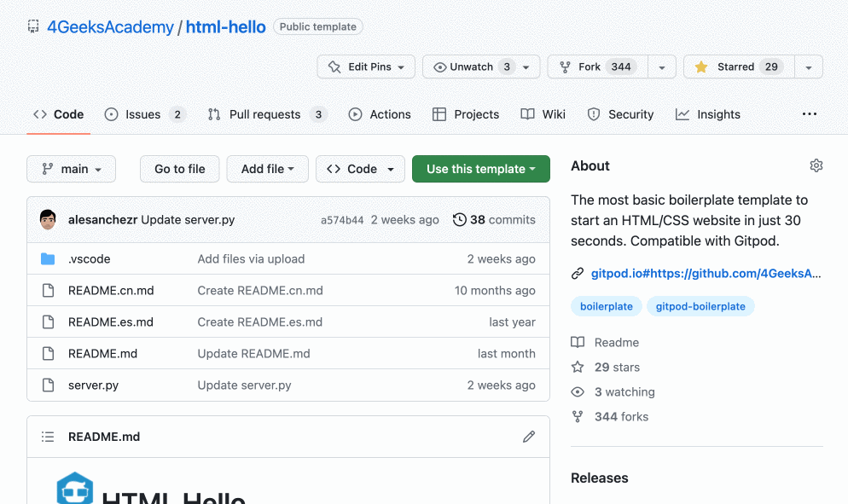Open the alesanchezr author link
848x504 pixels.
coord(102,219)
